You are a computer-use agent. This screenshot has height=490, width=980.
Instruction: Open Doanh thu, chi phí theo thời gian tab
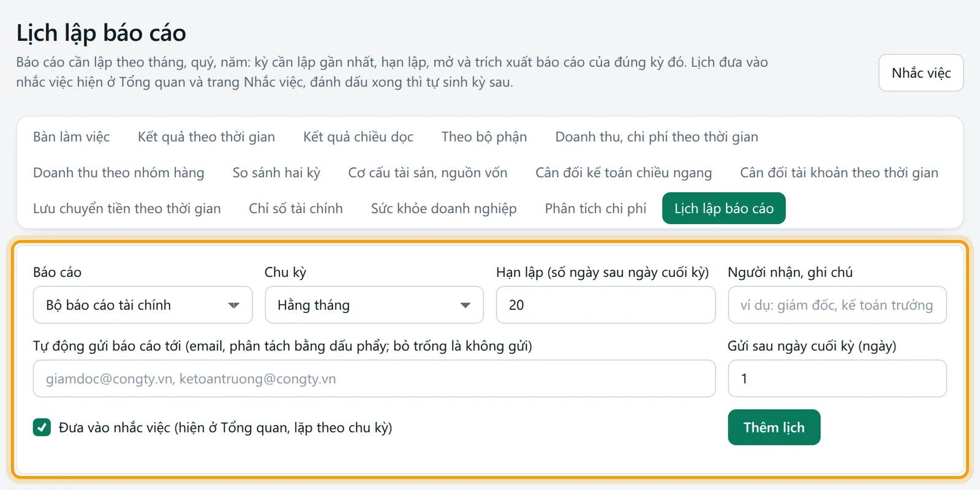tap(657, 137)
